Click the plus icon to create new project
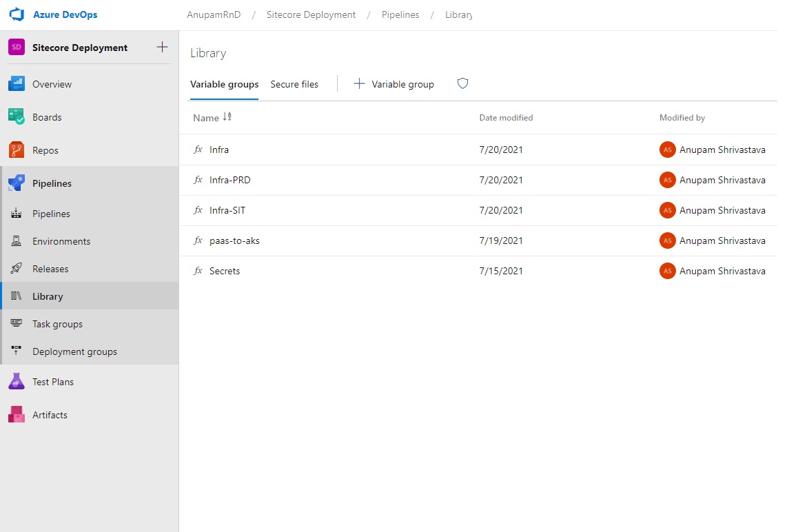Image resolution: width=798 pixels, height=532 pixels. [x=161, y=47]
